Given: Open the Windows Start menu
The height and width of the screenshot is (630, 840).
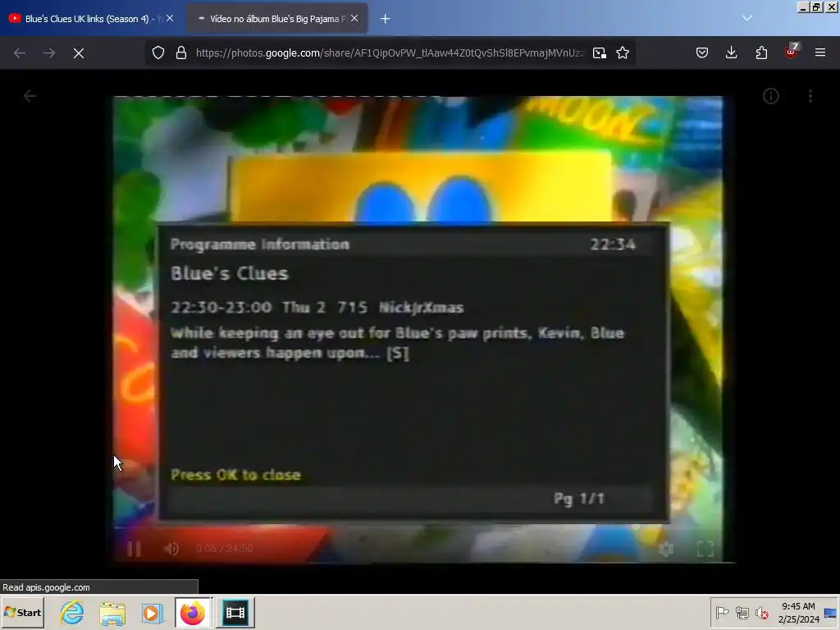Looking at the screenshot, I should click(23, 612).
